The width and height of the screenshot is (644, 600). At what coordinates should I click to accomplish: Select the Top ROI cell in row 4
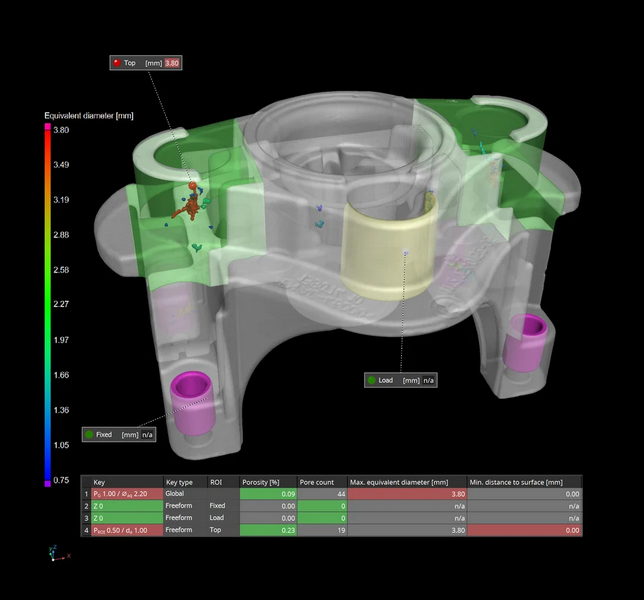coord(221,530)
